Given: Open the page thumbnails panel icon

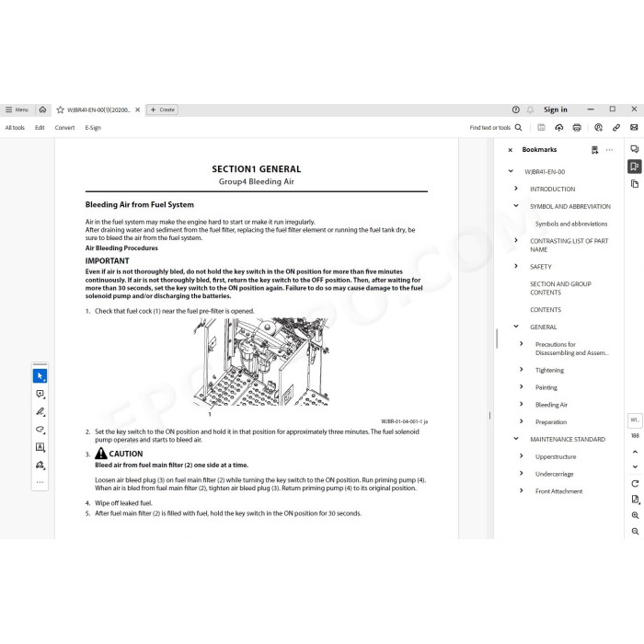Looking at the screenshot, I should point(635,184).
